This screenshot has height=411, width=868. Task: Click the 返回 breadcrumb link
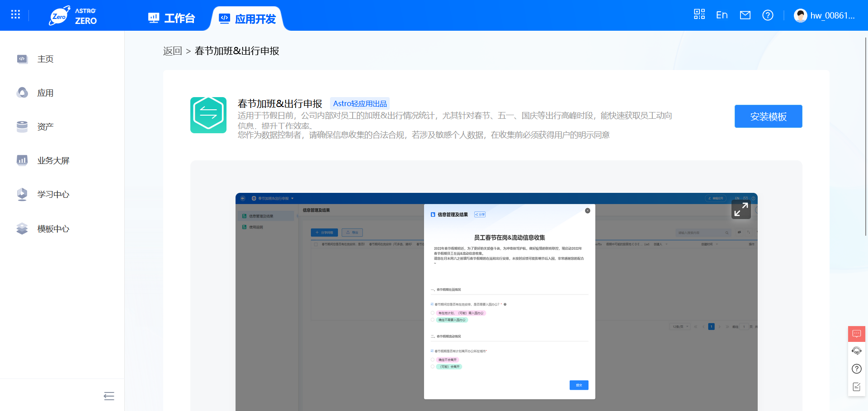click(x=173, y=51)
